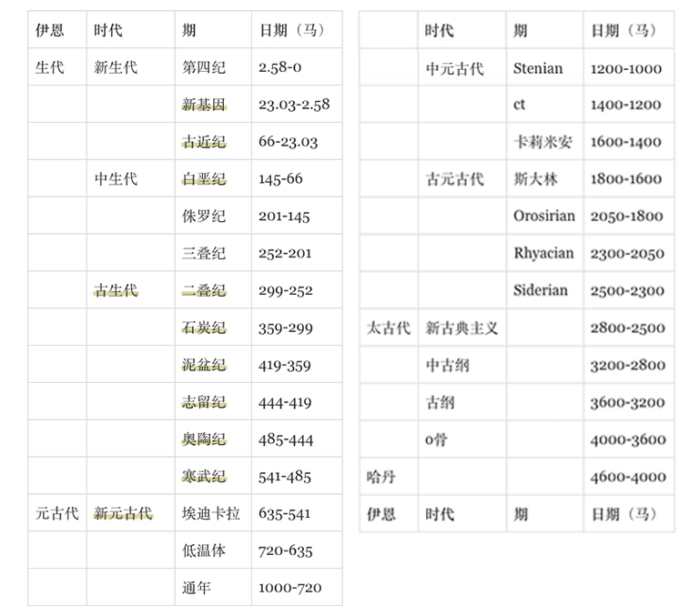Select the underlined 古生代 era link
699x616 pixels.
(x=116, y=291)
